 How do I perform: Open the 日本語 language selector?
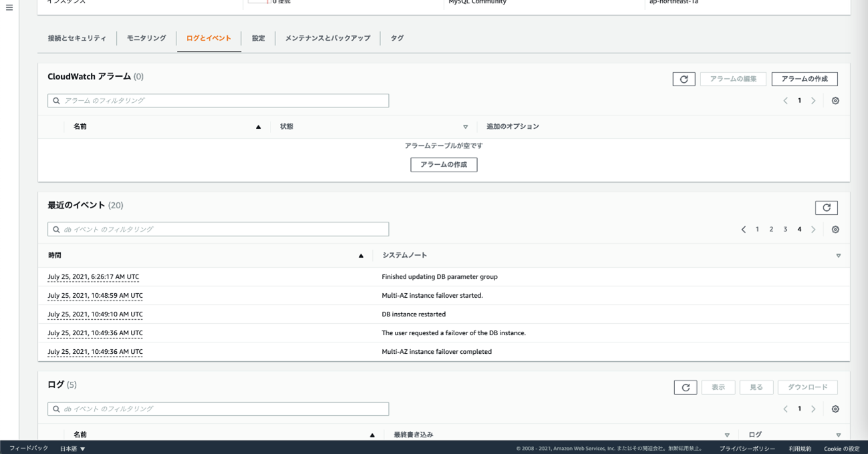(73, 449)
